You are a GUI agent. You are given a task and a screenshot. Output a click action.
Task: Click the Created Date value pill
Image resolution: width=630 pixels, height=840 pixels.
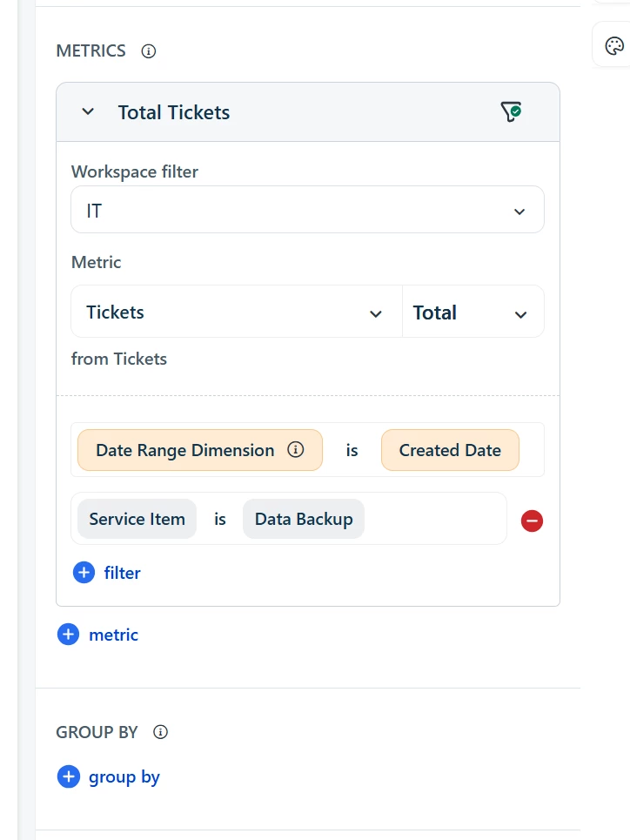450,450
